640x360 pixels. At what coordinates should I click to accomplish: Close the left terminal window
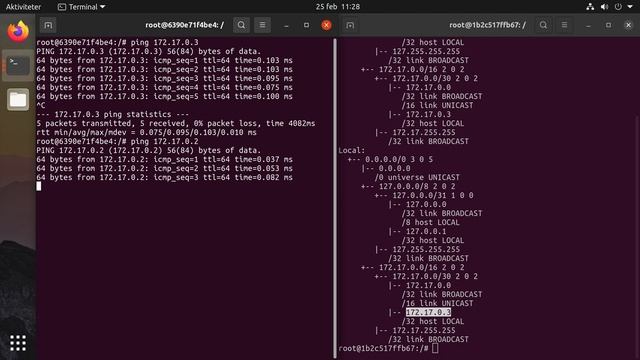pyautogui.click(x=326, y=25)
